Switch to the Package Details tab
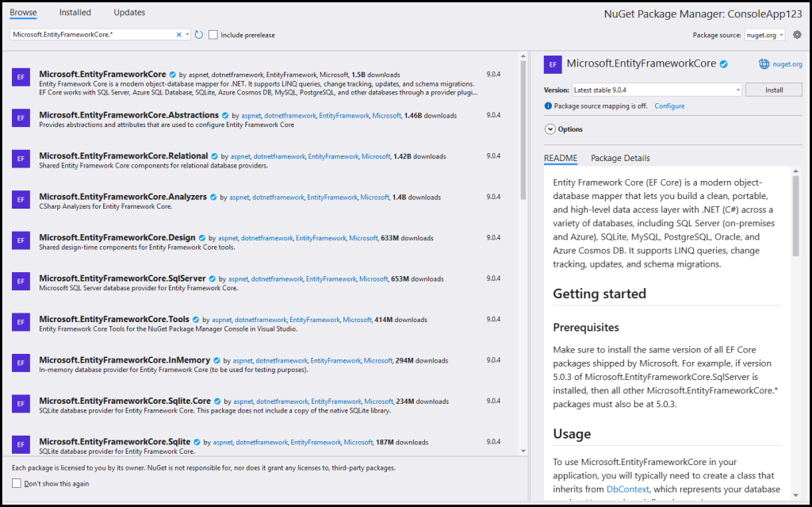 [620, 158]
